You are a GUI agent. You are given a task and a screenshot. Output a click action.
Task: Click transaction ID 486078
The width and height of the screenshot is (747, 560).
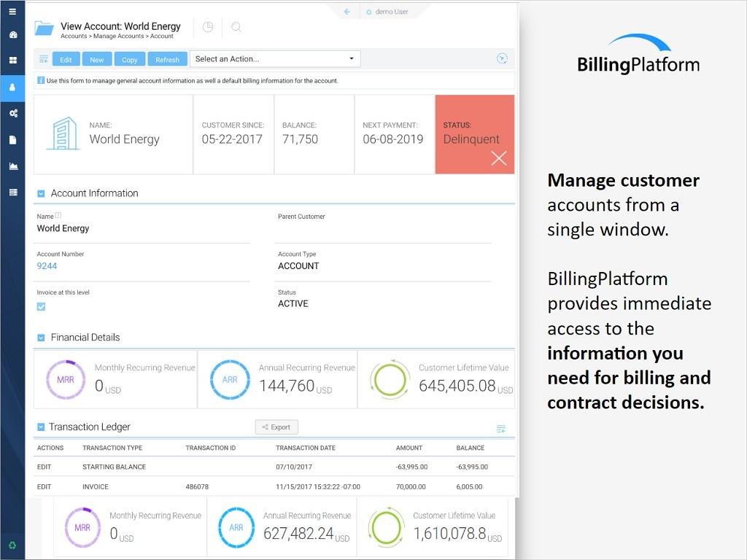tap(197, 486)
